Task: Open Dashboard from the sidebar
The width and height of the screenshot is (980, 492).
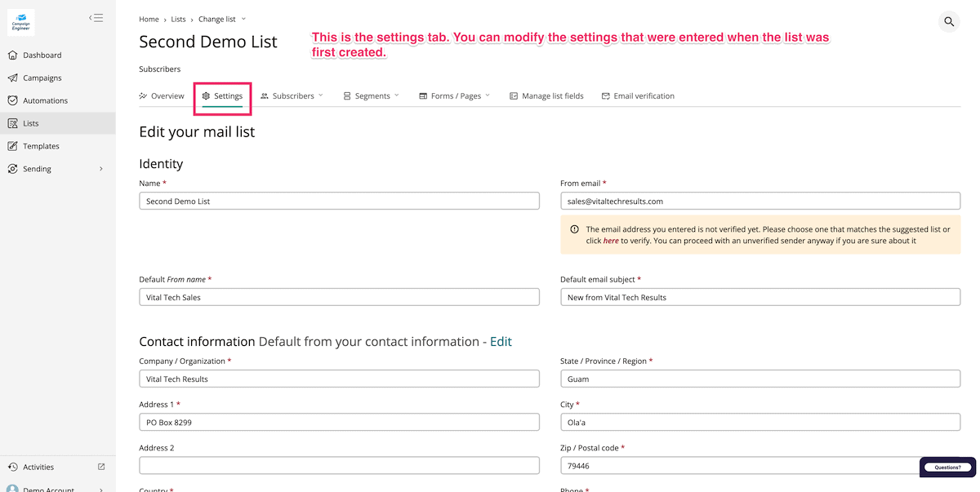Action: (42, 55)
